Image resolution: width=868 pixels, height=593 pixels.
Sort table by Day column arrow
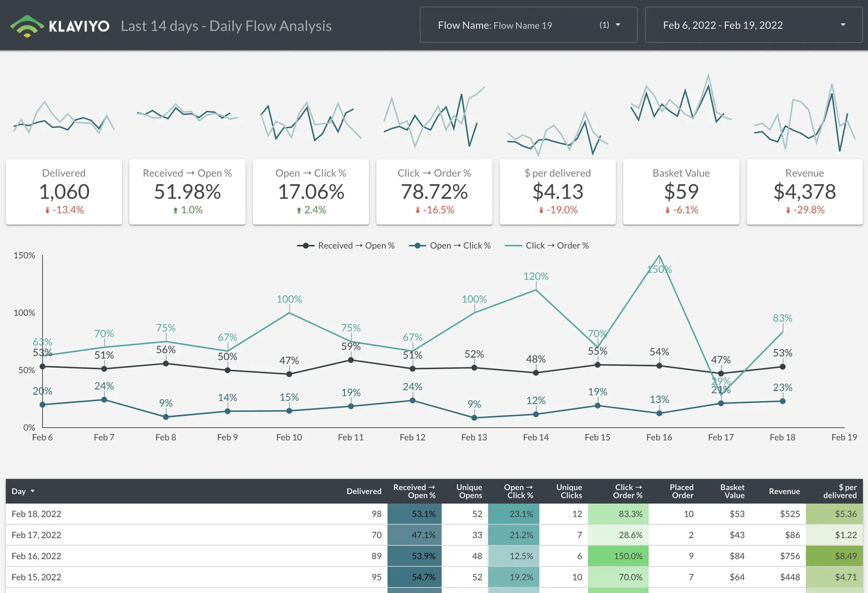33,491
